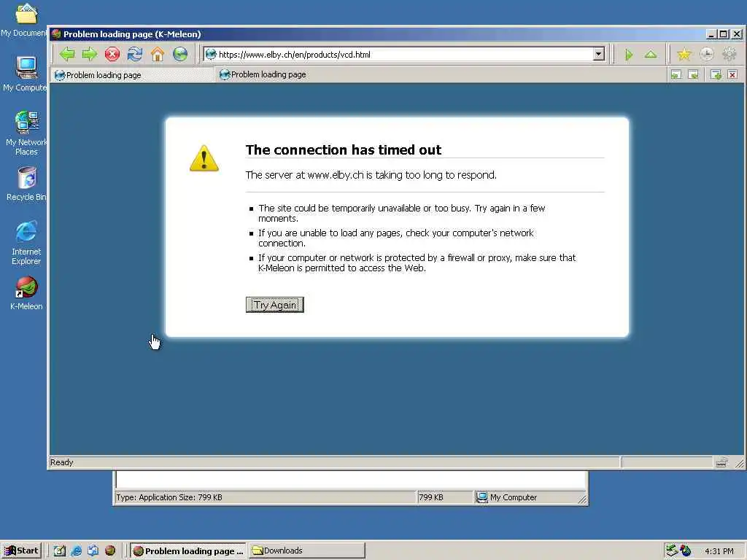Open the Start menu
This screenshot has height=560, width=747.
22,551
